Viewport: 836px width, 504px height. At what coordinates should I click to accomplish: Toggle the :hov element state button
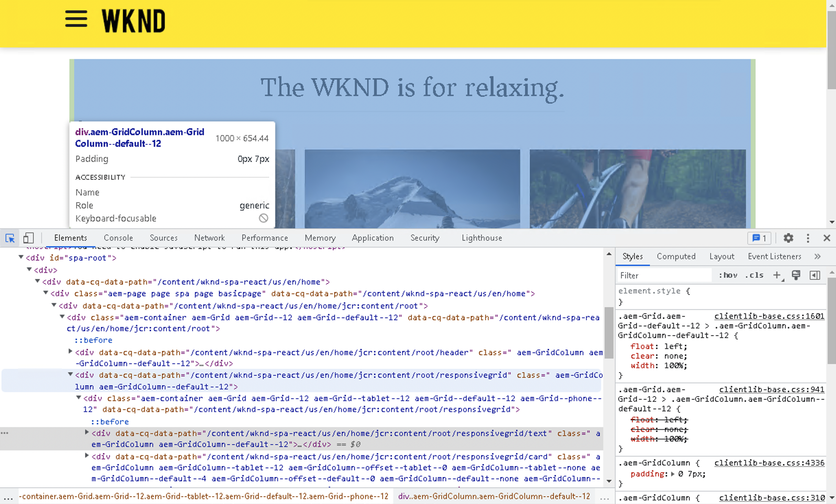[x=728, y=275]
